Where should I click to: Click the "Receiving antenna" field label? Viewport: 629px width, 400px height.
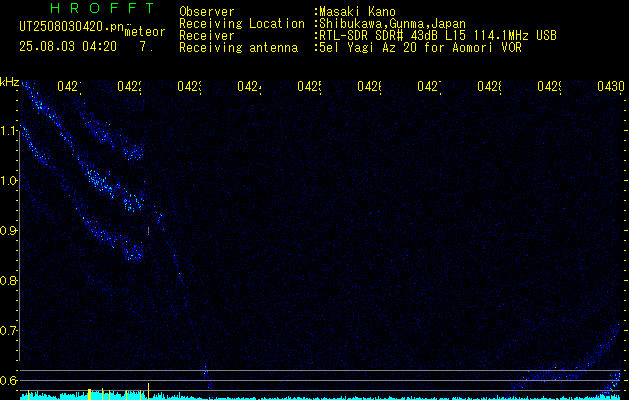tap(238, 48)
